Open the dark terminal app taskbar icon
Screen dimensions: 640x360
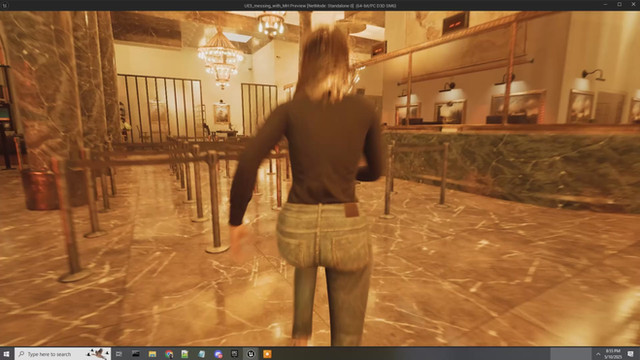[x=136, y=354]
